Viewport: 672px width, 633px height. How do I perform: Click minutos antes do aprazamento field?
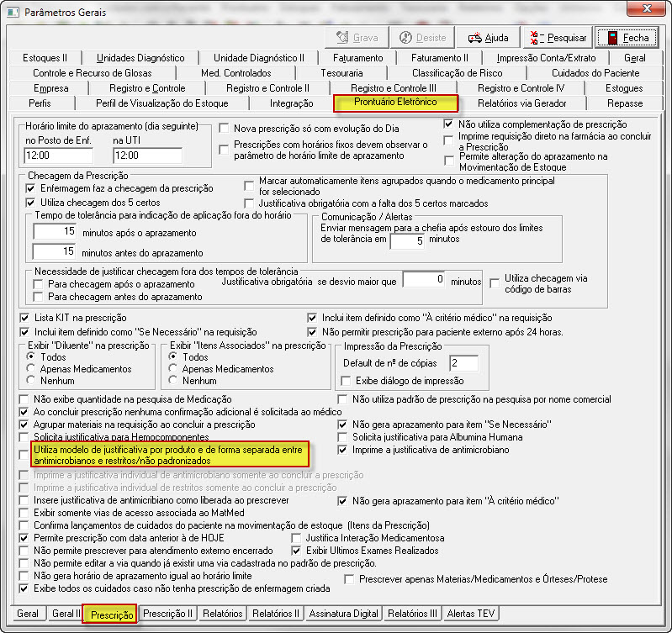(x=54, y=251)
